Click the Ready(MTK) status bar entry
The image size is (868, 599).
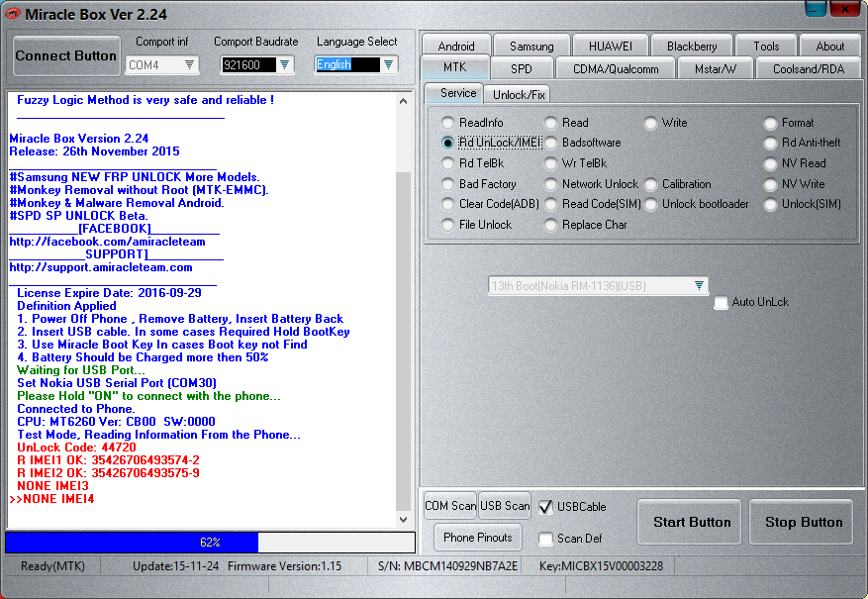[x=52, y=566]
